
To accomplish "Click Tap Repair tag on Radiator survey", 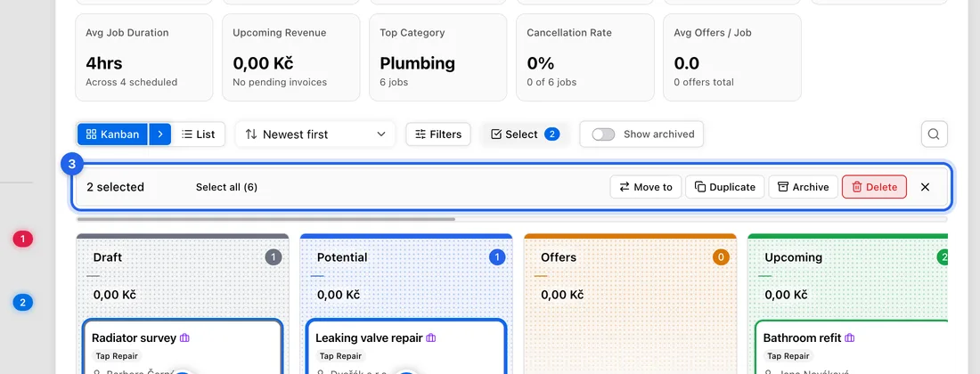I will (x=117, y=356).
